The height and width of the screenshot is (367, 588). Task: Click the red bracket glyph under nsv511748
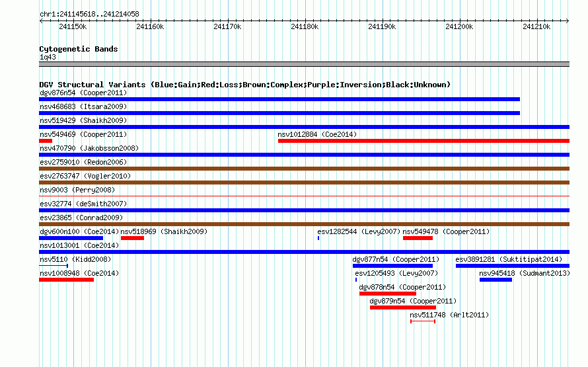pyautogui.click(x=423, y=321)
